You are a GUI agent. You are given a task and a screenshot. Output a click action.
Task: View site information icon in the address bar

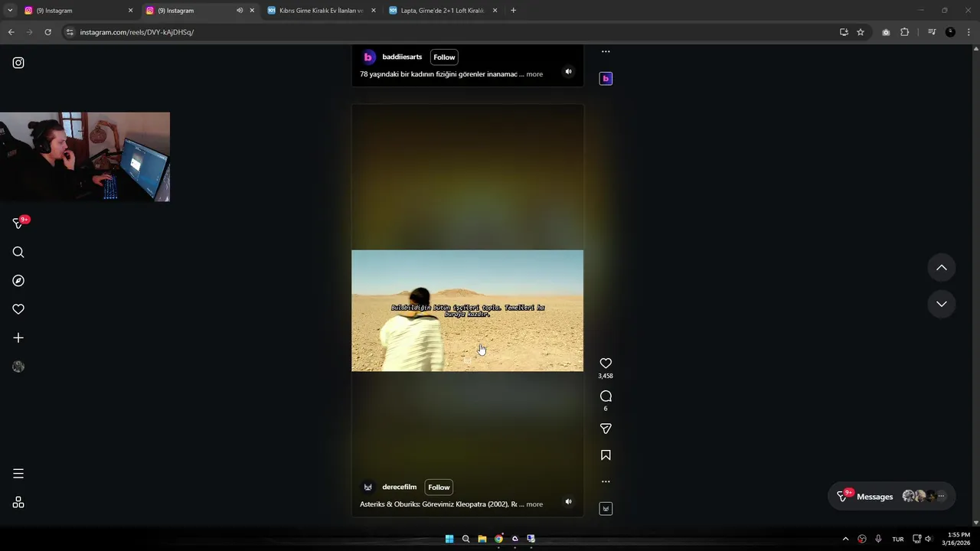70,32
